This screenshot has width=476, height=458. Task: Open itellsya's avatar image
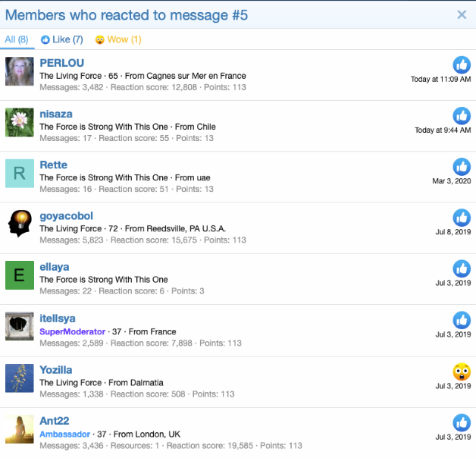point(20,326)
